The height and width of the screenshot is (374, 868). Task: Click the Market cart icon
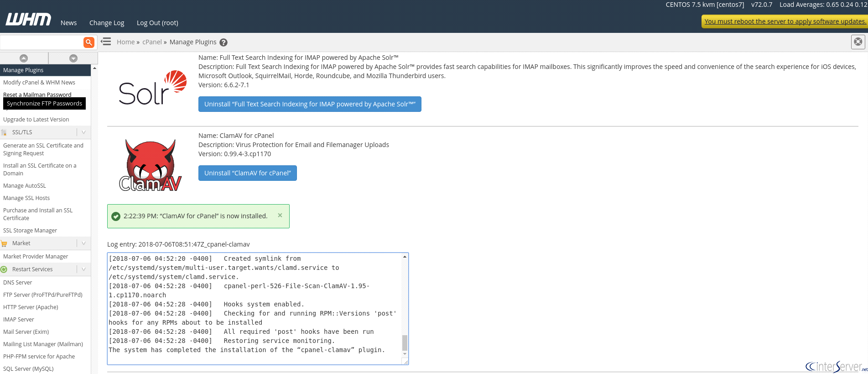(x=4, y=243)
